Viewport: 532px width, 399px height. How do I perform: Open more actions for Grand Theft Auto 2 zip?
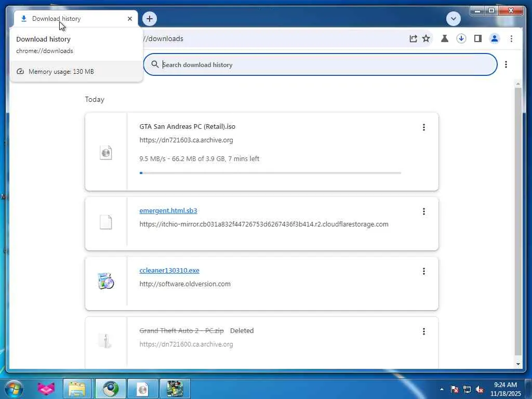tap(424, 331)
